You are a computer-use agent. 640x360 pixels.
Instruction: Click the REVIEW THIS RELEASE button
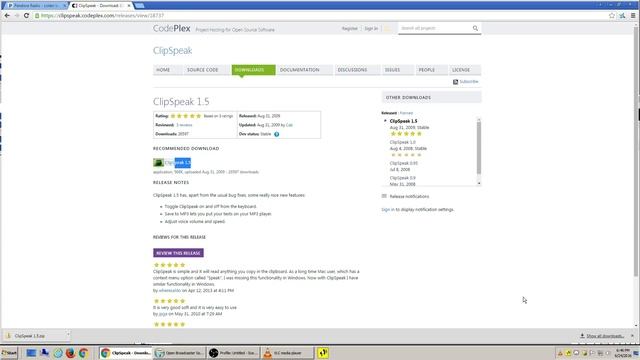(178, 253)
